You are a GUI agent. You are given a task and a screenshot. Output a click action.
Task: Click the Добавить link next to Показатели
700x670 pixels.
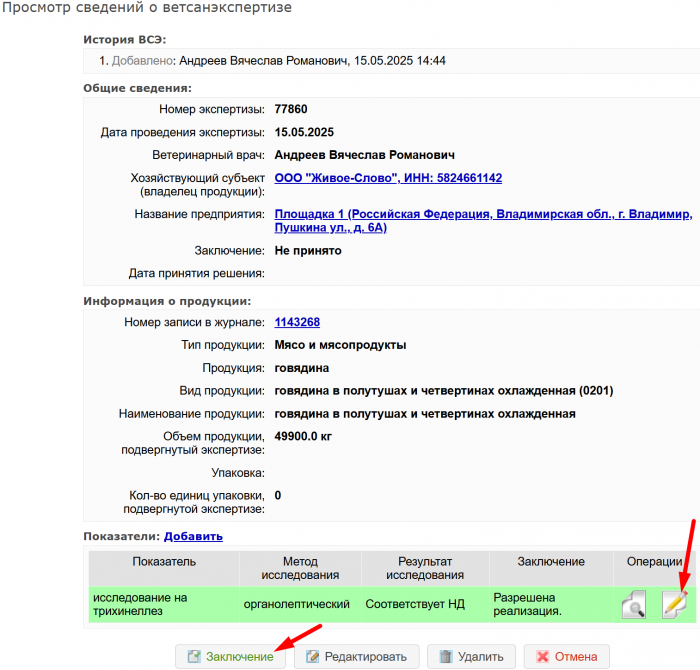pyautogui.click(x=193, y=536)
